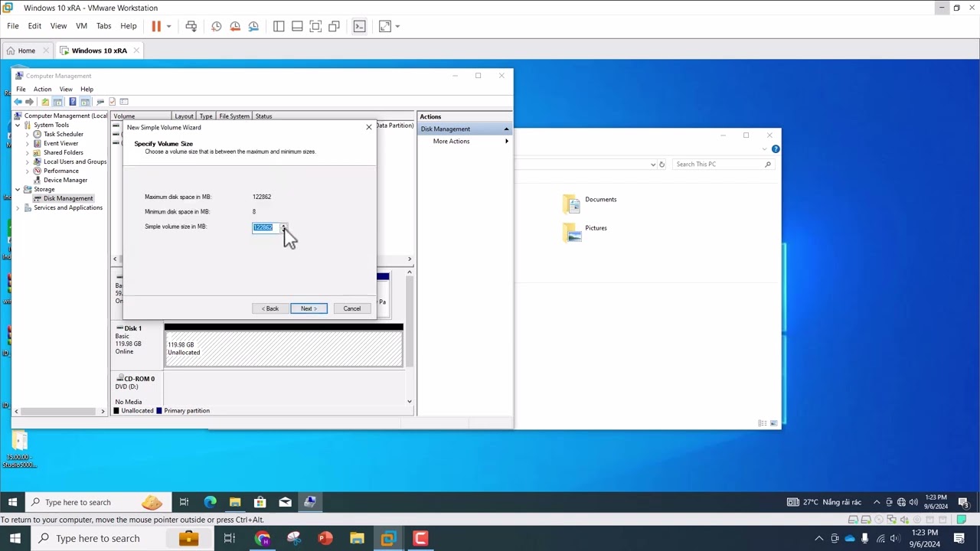The image size is (980, 551).
Task: Click the Up one level folder icon
Action: (x=45, y=102)
